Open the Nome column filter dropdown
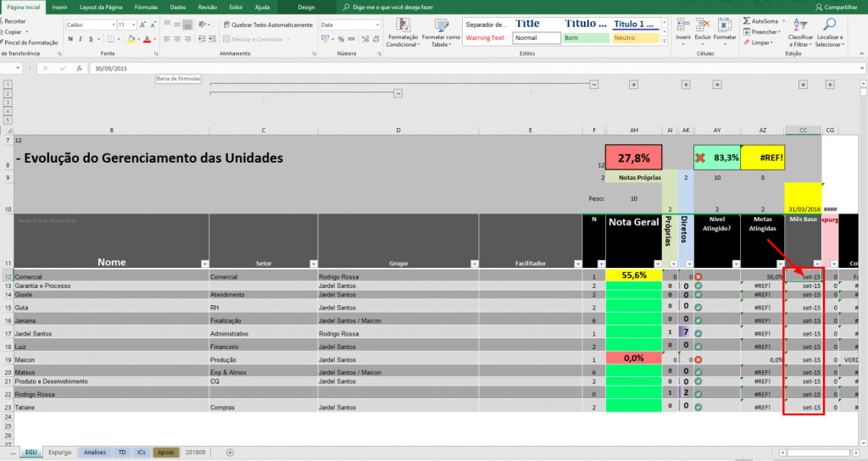This screenshot has height=461, width=868. point(205,264)
